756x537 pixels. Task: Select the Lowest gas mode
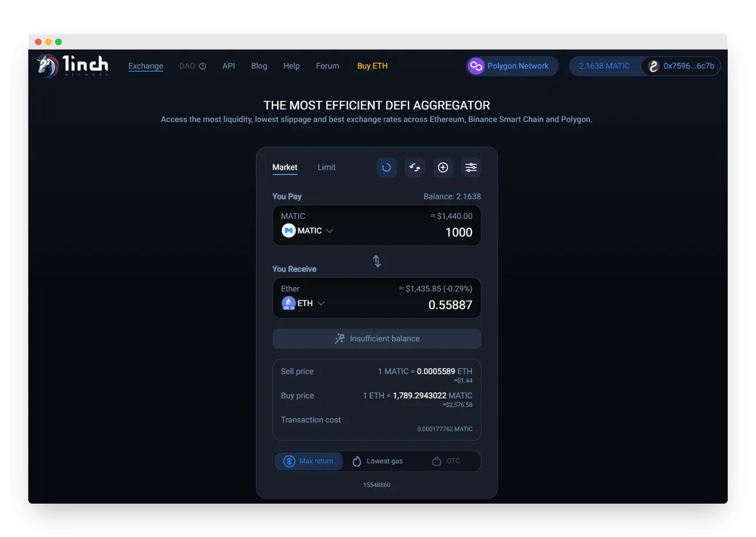(377, 461)
